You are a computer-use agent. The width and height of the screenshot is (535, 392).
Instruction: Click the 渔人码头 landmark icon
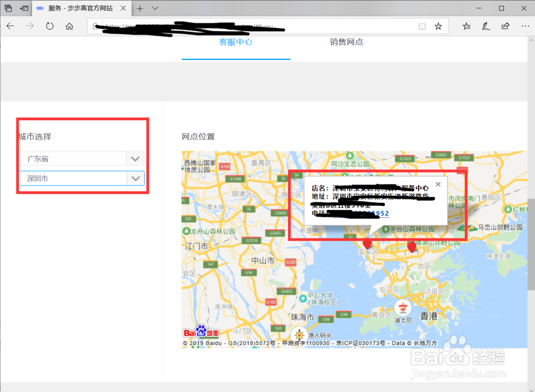300,335
